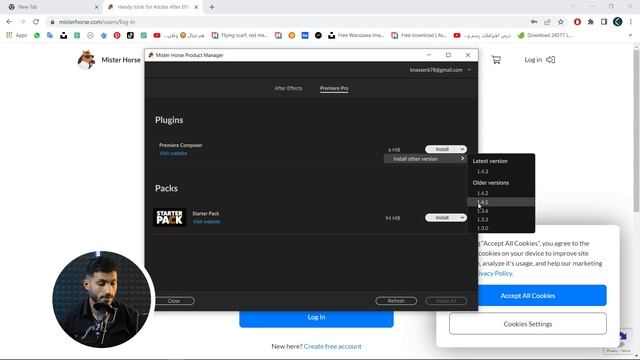Image resolution: width=640 pixels, height=360 pixels.
Task: Click Visit website under Starter Pack
Action: click(206, 222)
